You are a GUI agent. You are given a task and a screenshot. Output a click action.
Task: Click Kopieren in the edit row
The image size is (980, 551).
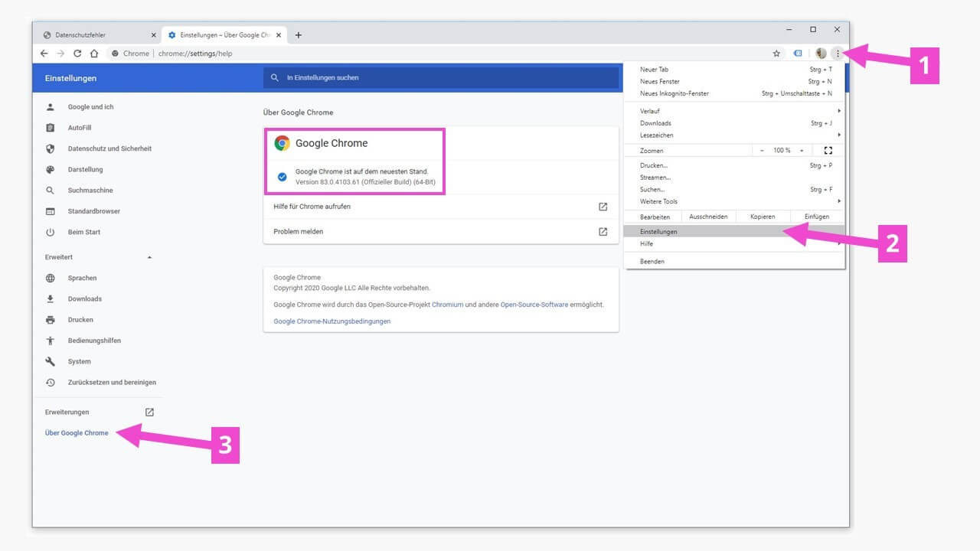(763, 217)
